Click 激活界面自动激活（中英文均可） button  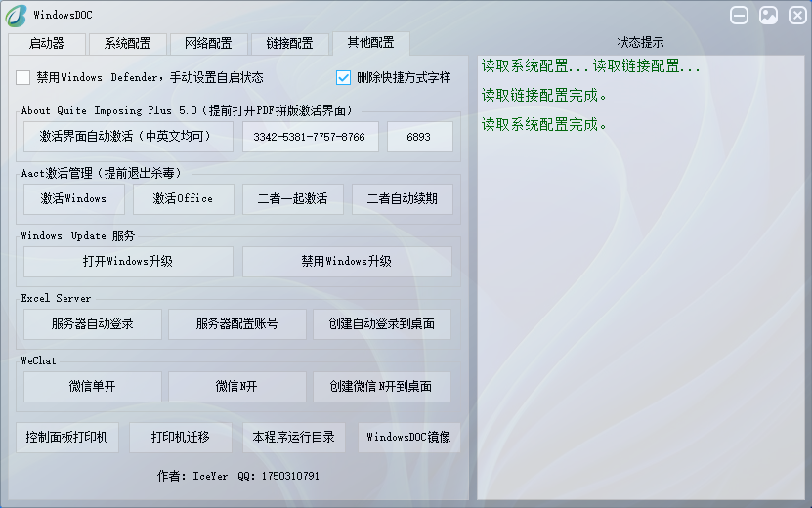(128, 137)
